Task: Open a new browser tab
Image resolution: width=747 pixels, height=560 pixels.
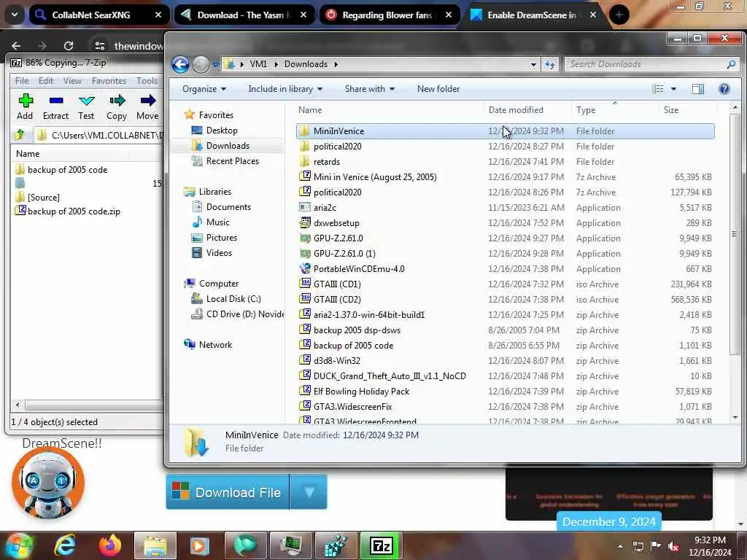Action: click(619, 15)
